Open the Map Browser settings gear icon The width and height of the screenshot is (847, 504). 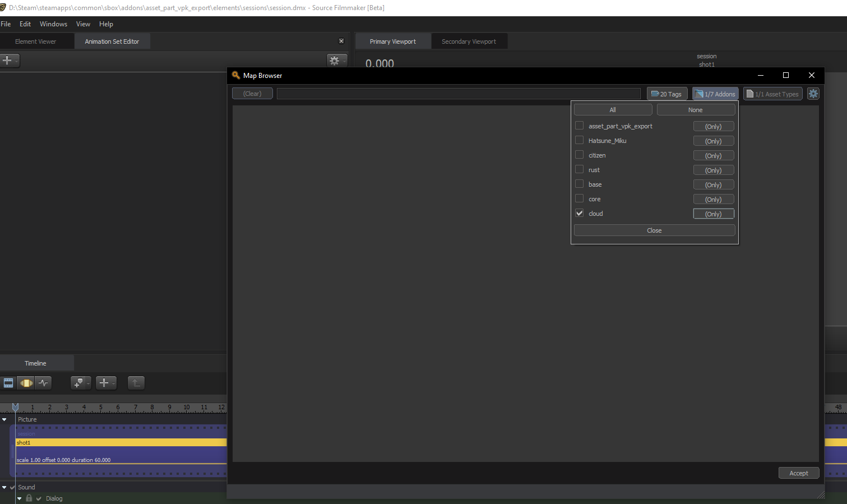[x=813, y=93]
